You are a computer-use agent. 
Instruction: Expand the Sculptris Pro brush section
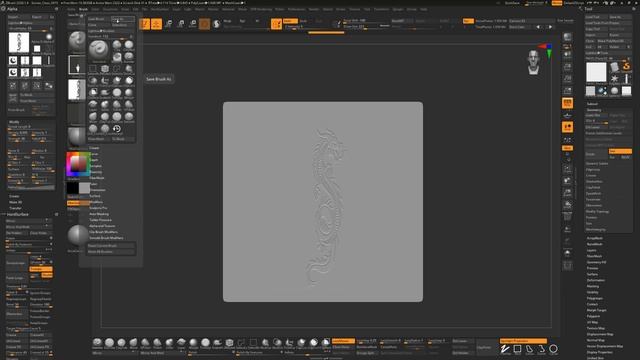pos(98,208)
